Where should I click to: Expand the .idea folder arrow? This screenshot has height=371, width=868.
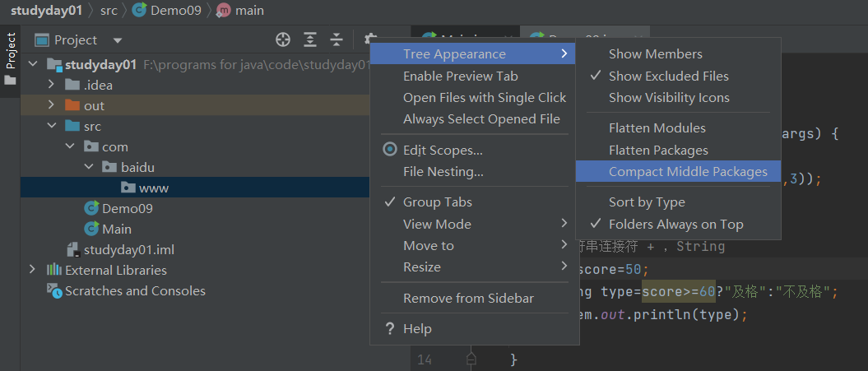[51, 85]
